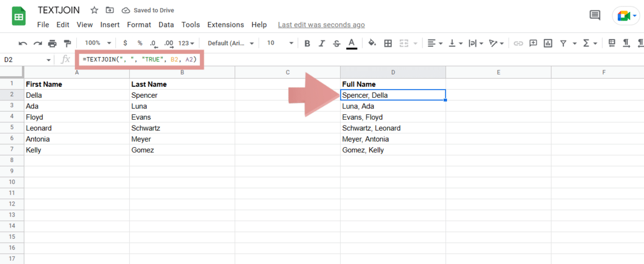Insert a comment from the toolbar
Image resolution: width=644 pixels, height=264 pixels.
(x=533, y=43)
